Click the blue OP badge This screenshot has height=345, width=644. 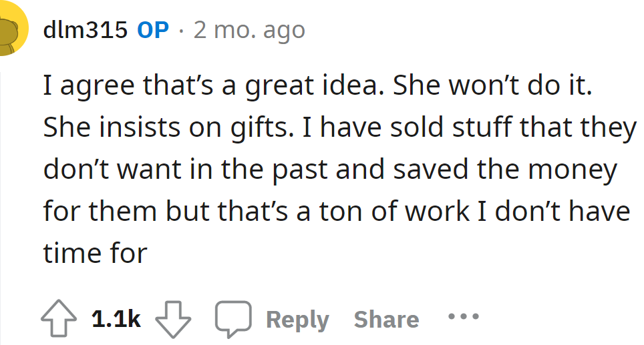(x=153, y=30)
